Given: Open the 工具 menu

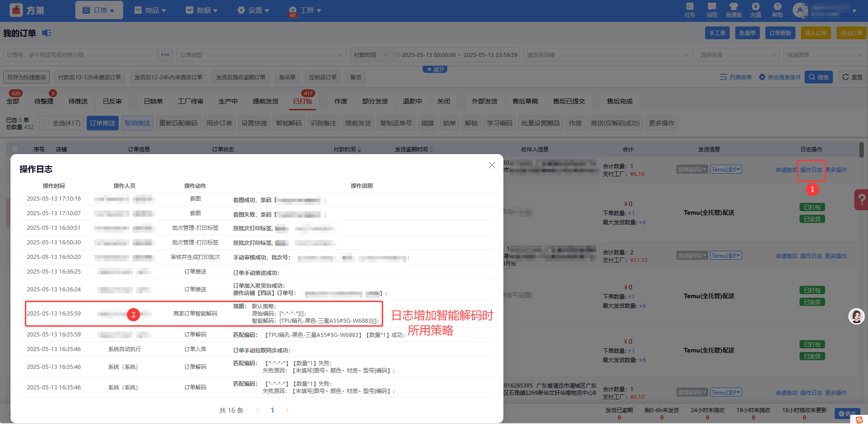Looking at the screenshot, I should pos(305,10).
